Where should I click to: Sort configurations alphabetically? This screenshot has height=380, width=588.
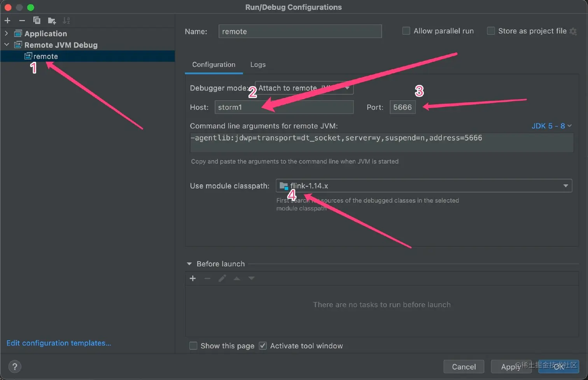point(66,20)
